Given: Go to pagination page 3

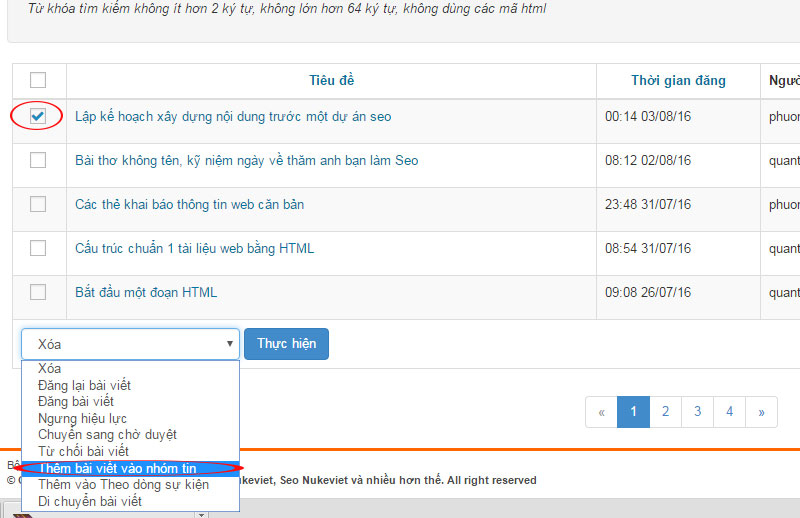Looking at the screenshot, I should pos(697,412).
